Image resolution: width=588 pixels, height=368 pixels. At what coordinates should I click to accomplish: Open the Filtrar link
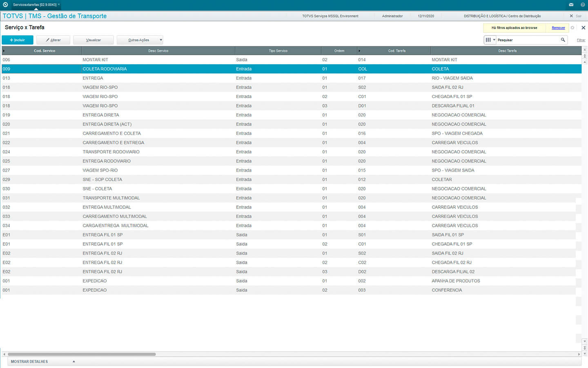tap(581, 40)
